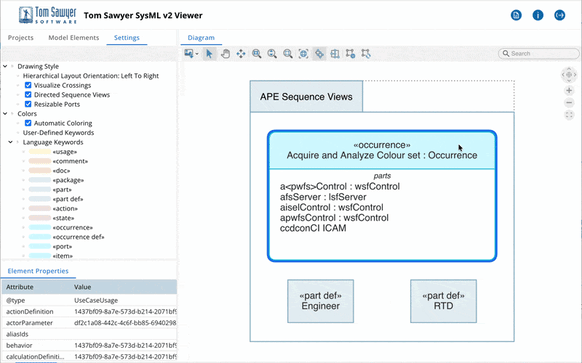582x363 pixels.
Task: Click the «part» color swatch
Action: coord(40,189)
